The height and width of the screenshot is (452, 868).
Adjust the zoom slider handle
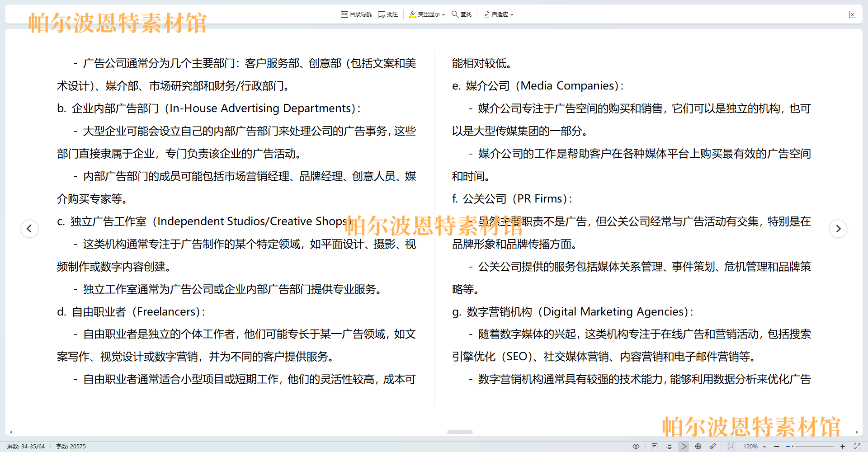793,446
